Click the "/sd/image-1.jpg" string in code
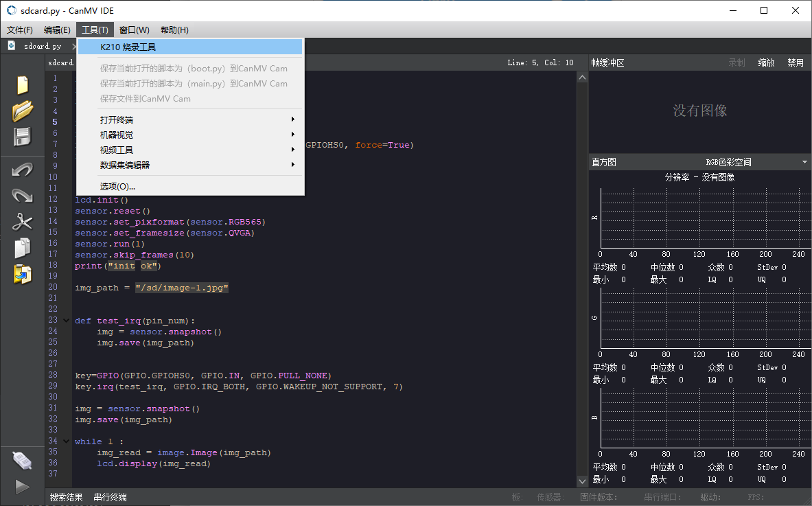The width and height of the screenshot is (812, 506). point(182,288)
